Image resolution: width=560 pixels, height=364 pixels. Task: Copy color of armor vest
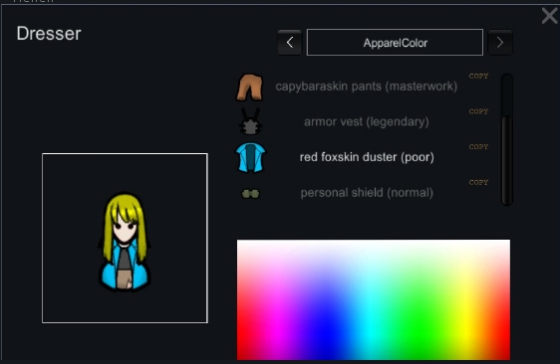(x=478, y=111)
